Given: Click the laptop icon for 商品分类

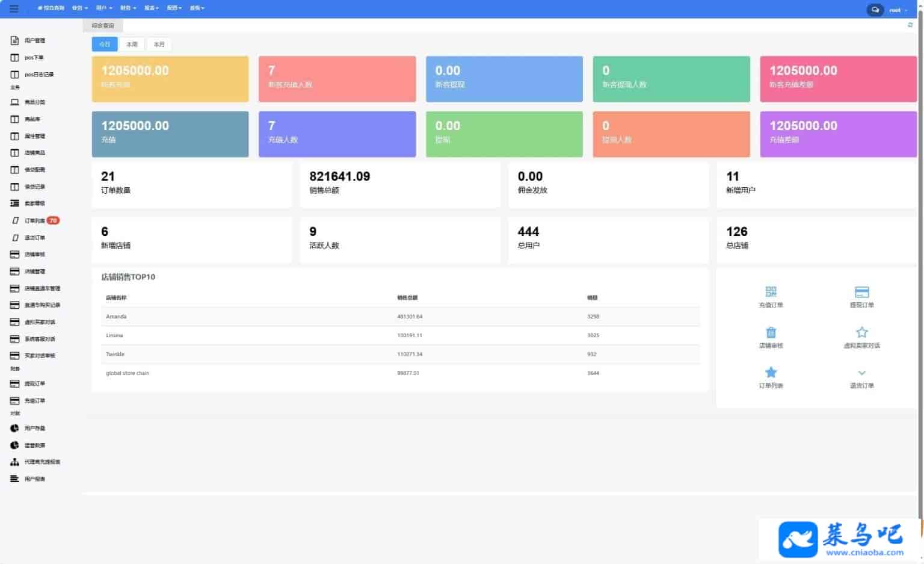Looking at the screenshot, I should coord(15,102).
